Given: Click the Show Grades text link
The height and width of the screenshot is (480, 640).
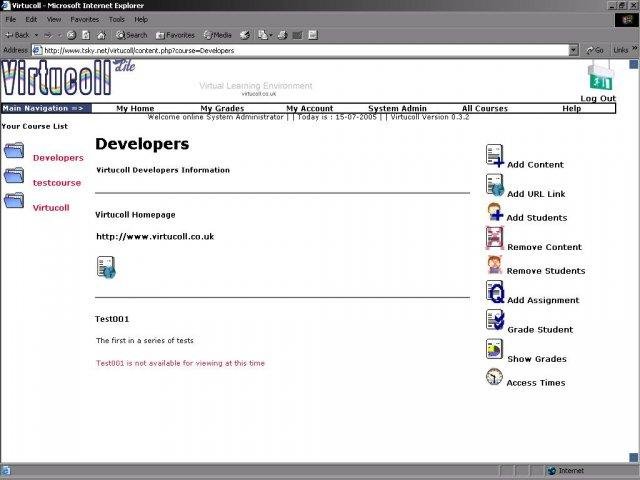Looking at the screenshot, I should pyautogui.click(x=537, y=359).
